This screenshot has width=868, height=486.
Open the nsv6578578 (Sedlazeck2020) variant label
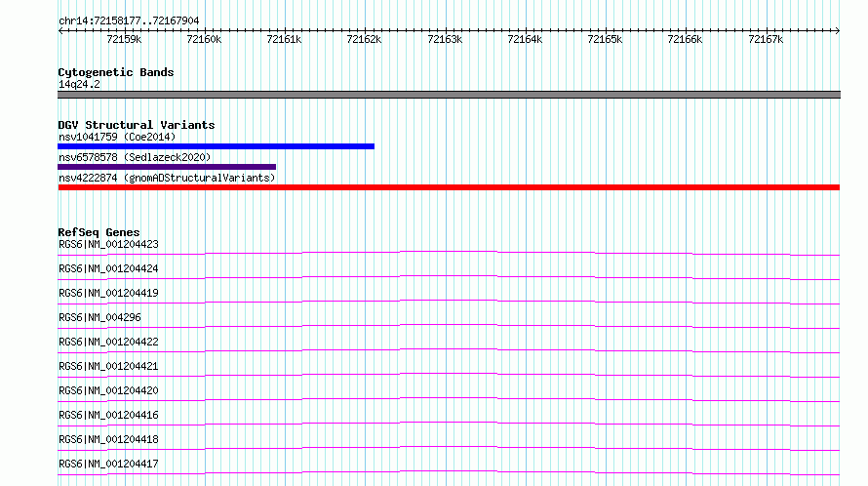click(135, 157)
